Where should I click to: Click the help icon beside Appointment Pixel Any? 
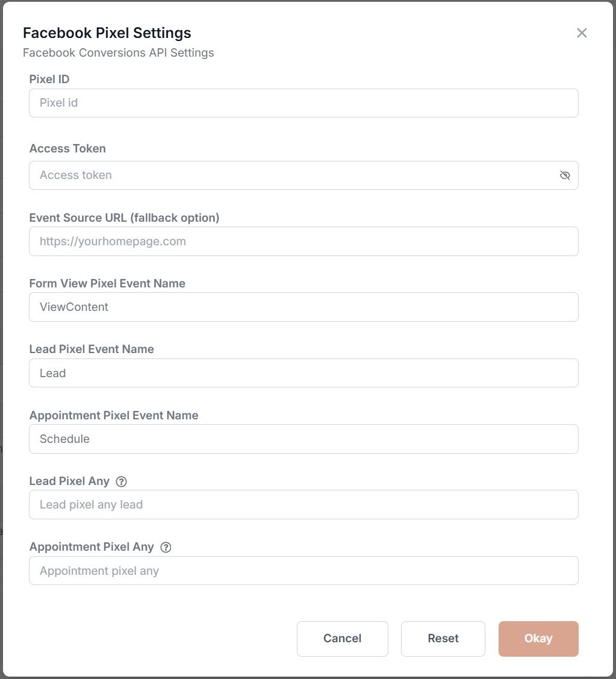(x=166, y=547)
